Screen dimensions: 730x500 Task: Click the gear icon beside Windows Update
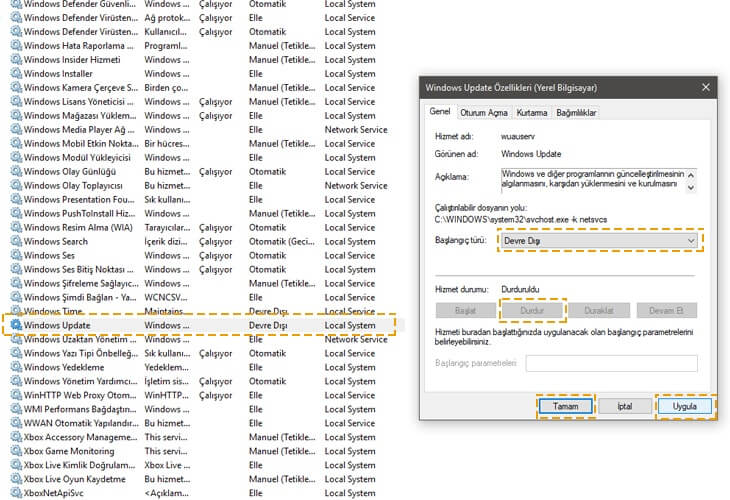click(x=16, y=325)
